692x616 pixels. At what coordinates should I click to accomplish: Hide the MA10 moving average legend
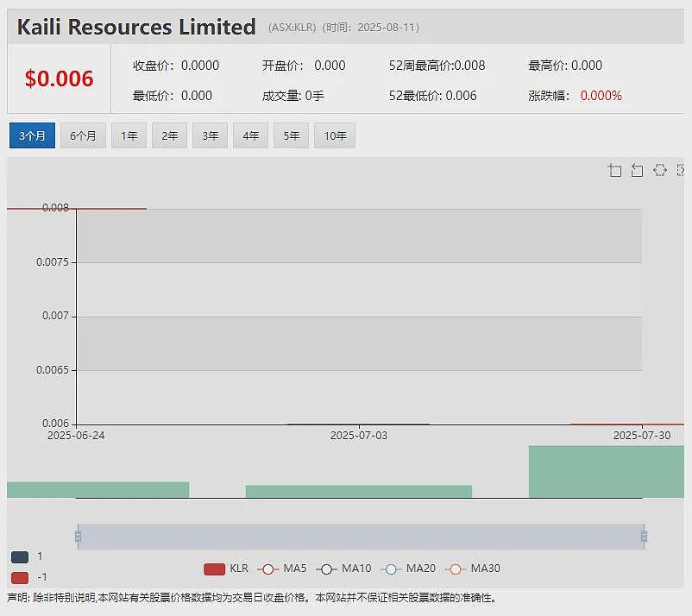[343, 569]
